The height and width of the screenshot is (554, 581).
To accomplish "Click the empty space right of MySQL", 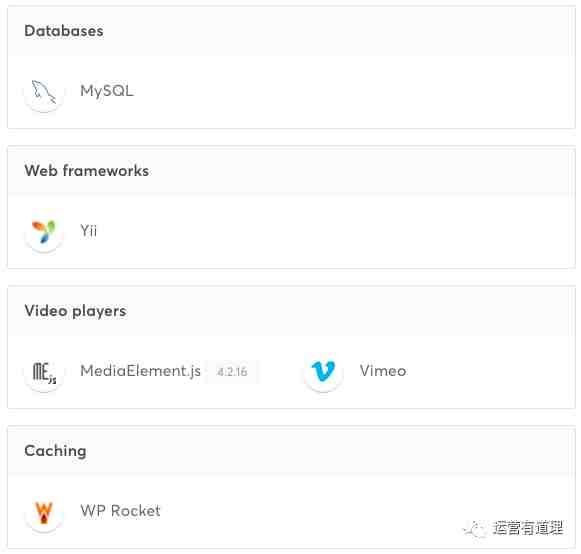I will (x=352, y=92).
